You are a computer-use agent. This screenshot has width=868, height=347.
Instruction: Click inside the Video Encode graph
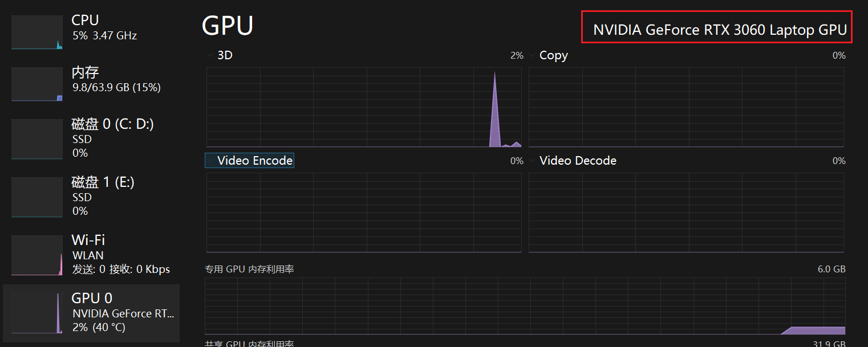pyautogui.click(x=363, y=212)
